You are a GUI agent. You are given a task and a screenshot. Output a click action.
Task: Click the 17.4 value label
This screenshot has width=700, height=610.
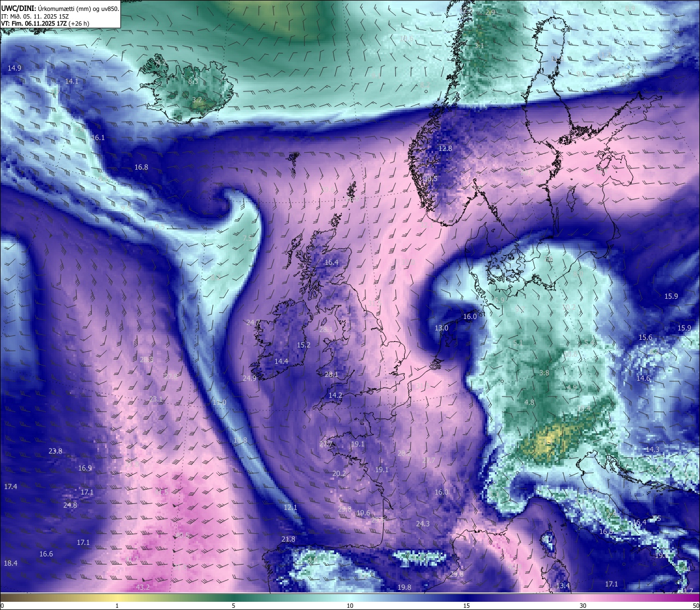click(x=10, y=486)
